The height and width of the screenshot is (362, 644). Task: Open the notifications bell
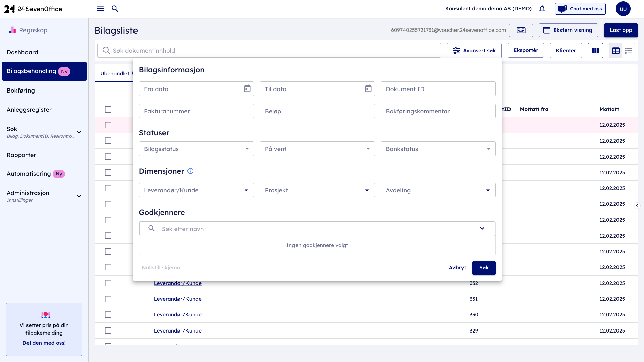coord(542,9)
